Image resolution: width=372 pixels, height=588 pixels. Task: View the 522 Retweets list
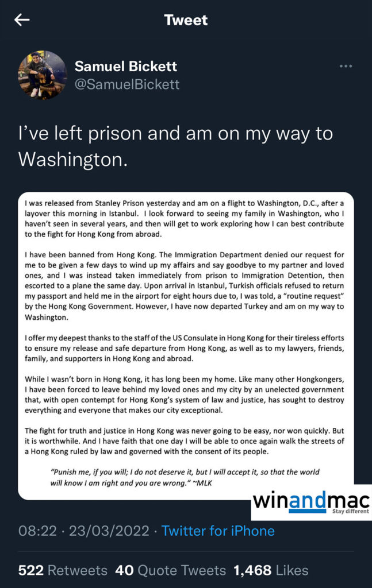pyautogui.click(x=63, y=570)
